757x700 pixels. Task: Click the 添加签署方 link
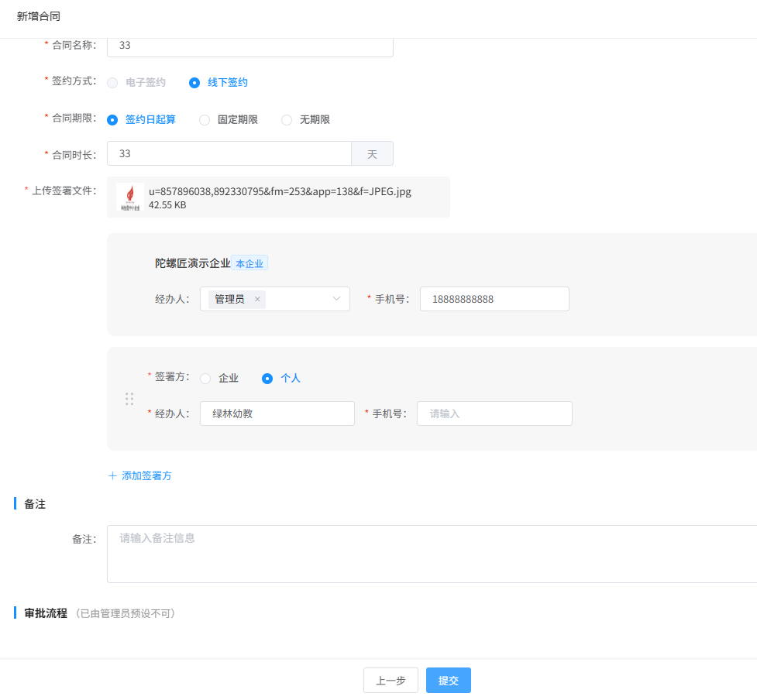point(146,475)
